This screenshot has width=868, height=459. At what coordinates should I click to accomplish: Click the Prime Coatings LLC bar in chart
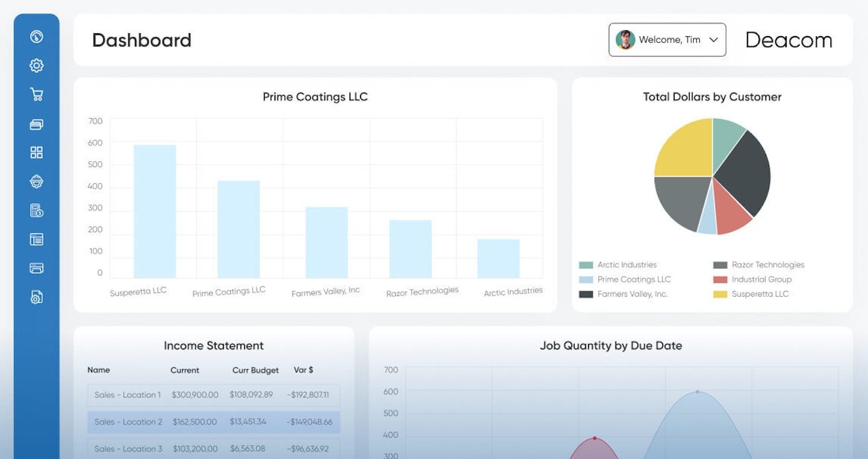(x=239, y=229)
